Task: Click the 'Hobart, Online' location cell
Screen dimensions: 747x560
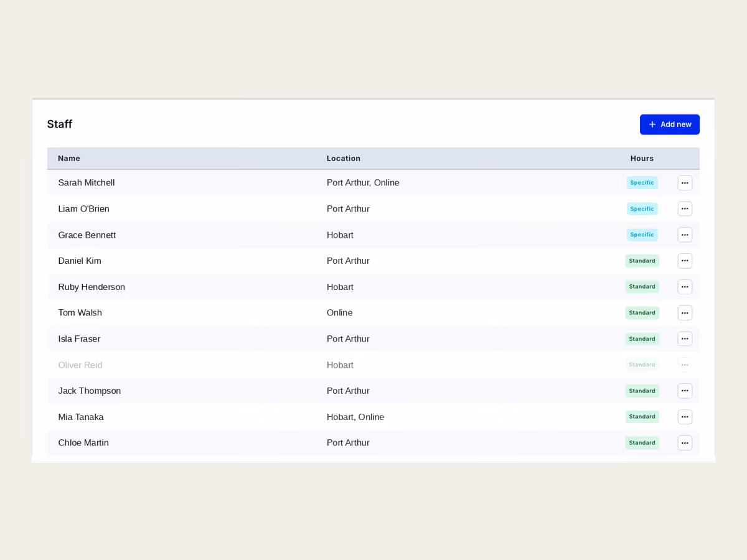Action: (355, 417)
